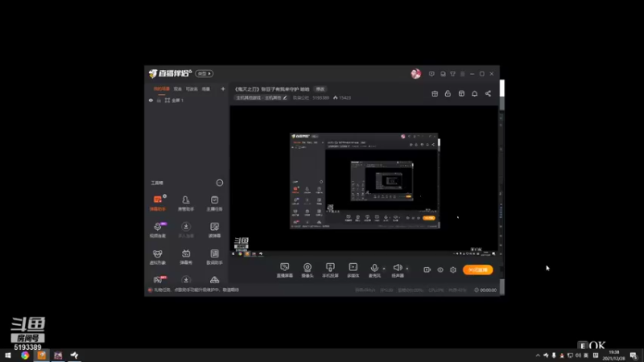Image resolution: width=644 pixels, height=362 pixels.
Task: Open the 歌词助手 tool
Action: coord(214,257)
